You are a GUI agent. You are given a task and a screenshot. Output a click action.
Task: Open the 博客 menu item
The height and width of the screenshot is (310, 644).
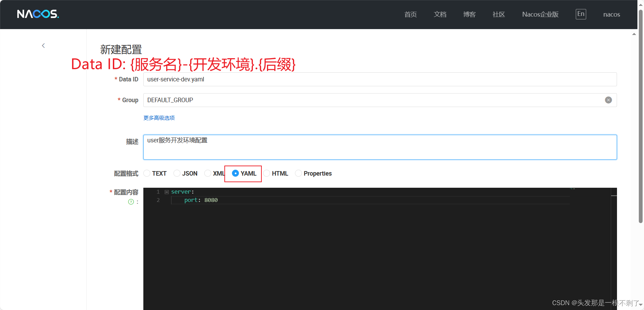tap(469, 15)
